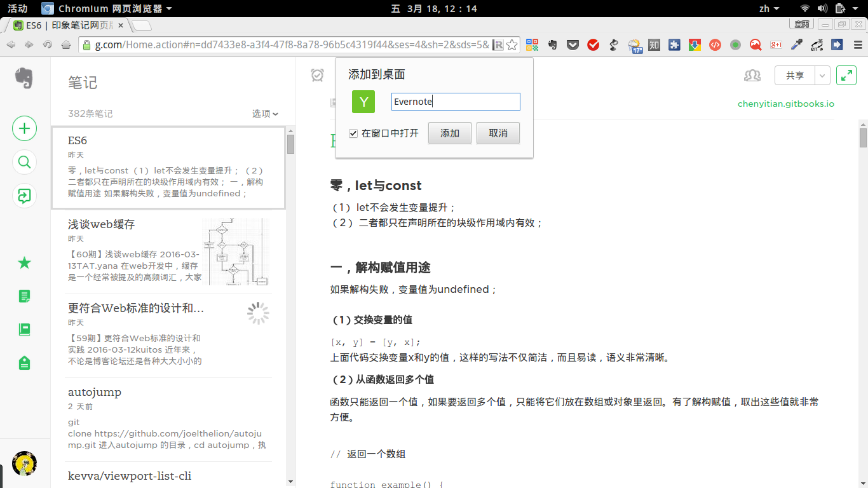Save page with Pocket extension

click(573, 44)
